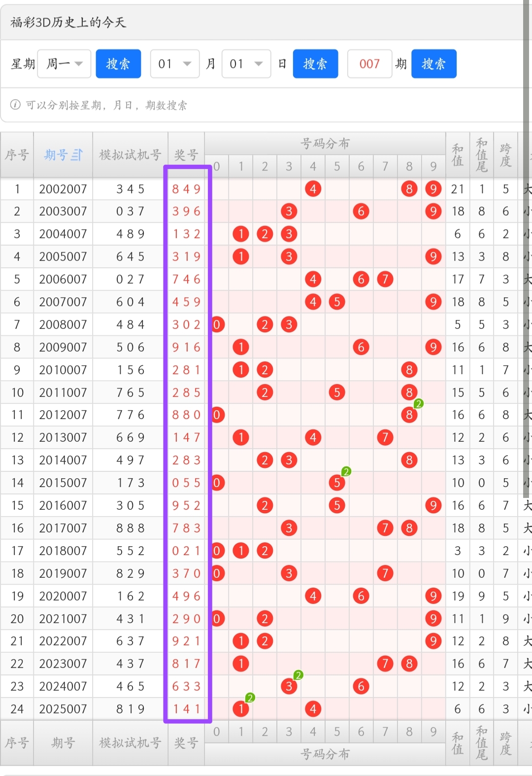Click the 搜索 button after 日 label

pyautogui.click(x=315, y=64)
